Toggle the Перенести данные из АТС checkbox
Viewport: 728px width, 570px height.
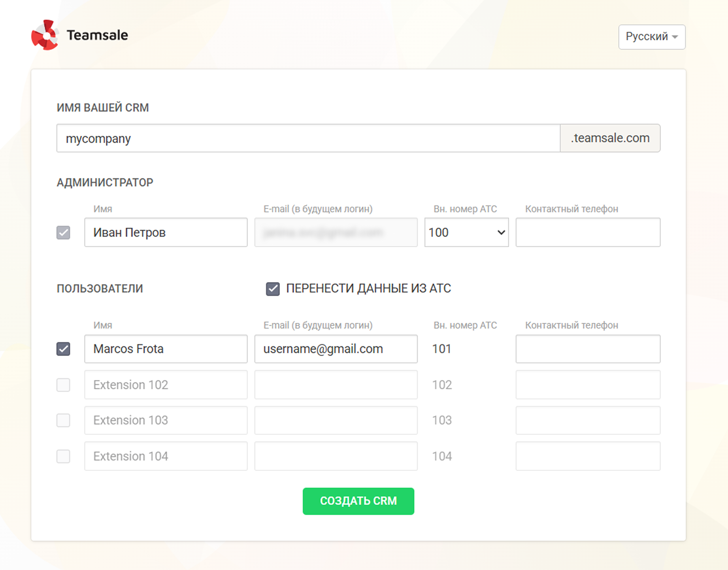pos(272,288)
